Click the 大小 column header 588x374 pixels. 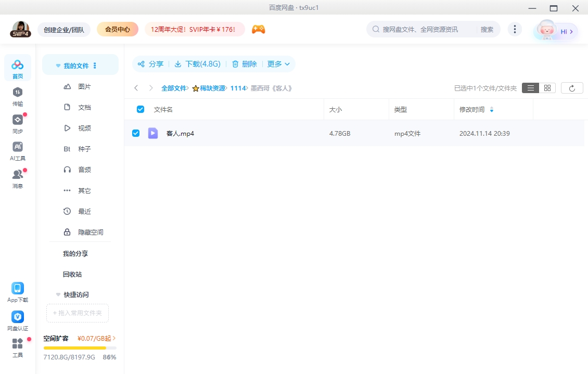click(335, 109)
